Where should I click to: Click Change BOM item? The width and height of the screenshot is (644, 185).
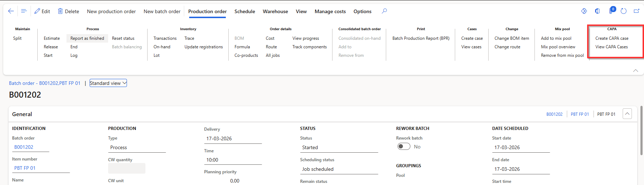[512, 38]
